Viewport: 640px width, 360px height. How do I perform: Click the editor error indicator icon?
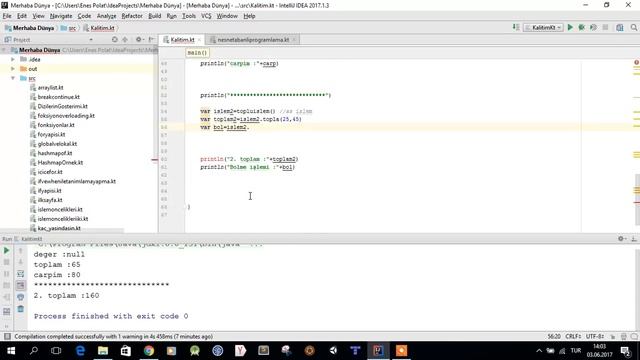[636, 62]
